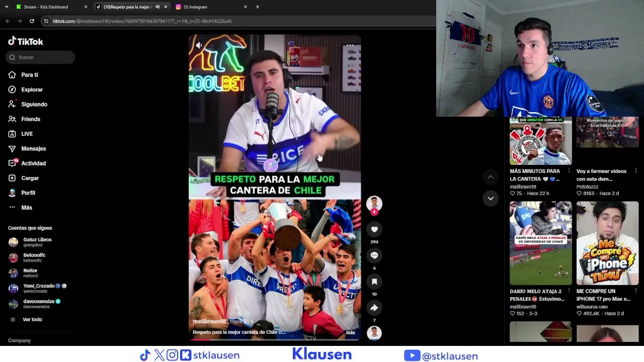Open the Perfil avatar icon

(12, 193)
